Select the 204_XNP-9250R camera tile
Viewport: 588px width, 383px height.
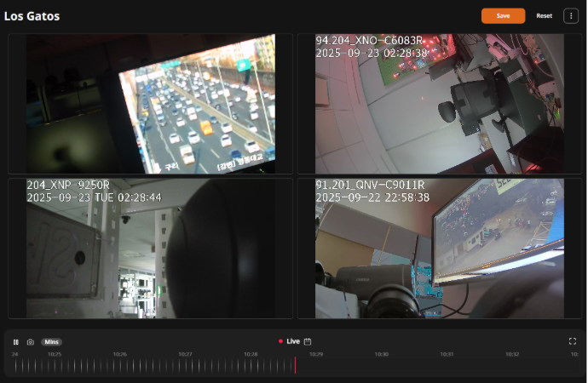click(151, 248)
